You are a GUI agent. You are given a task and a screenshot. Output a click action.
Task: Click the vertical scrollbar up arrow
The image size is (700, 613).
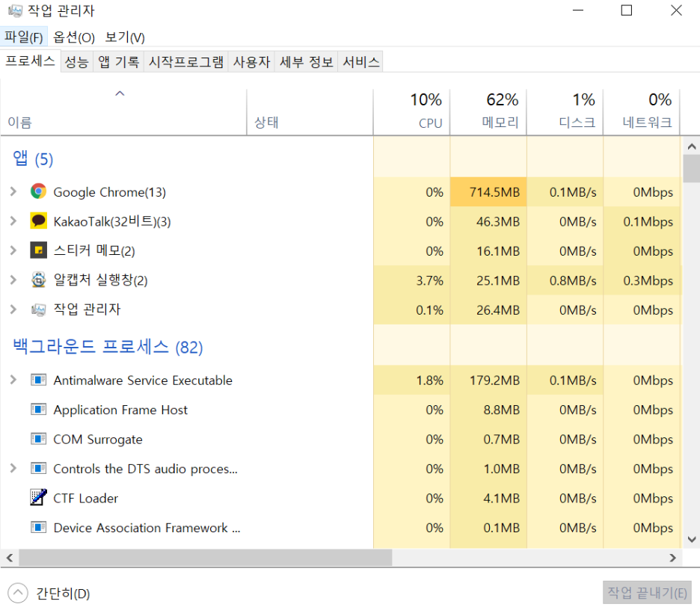pos(692,147)
